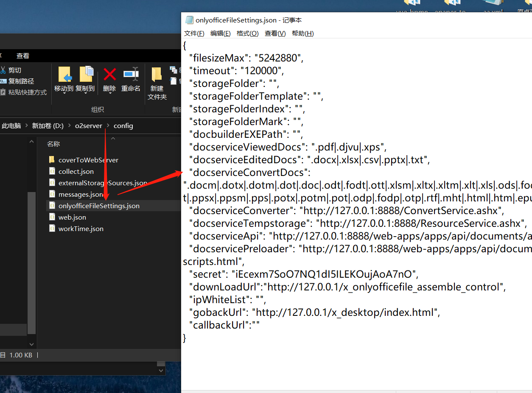Viewport: 532px width, 393px height.
Task: Select the externalStorageSources.json file name
Action: 103,183
